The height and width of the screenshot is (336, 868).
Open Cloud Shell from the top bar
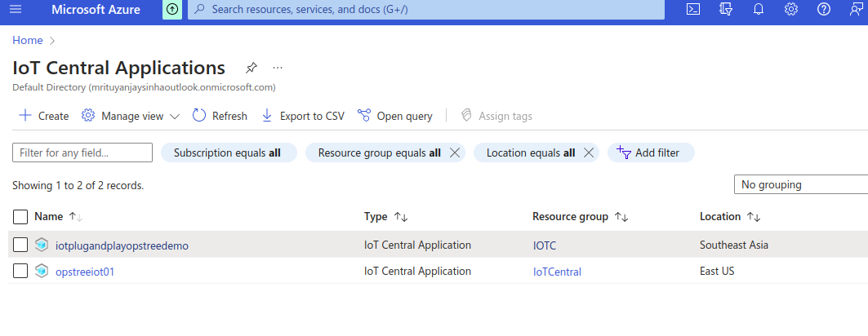(692, 10)
